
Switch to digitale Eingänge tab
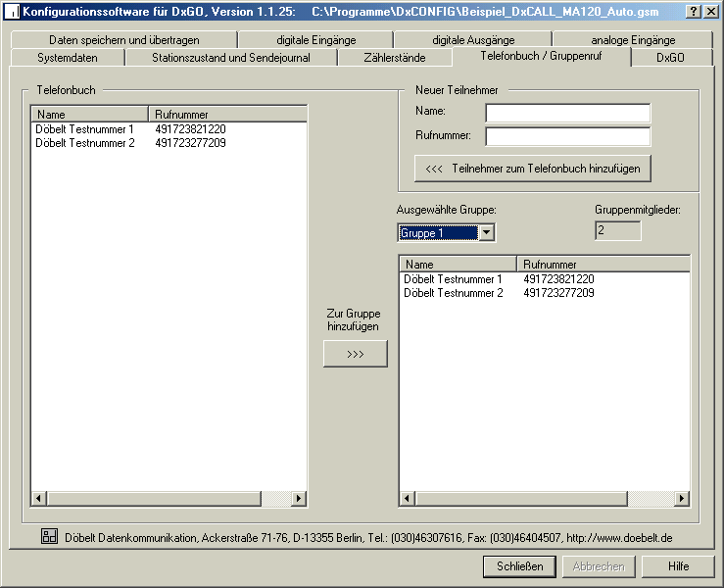coord(315,40)
